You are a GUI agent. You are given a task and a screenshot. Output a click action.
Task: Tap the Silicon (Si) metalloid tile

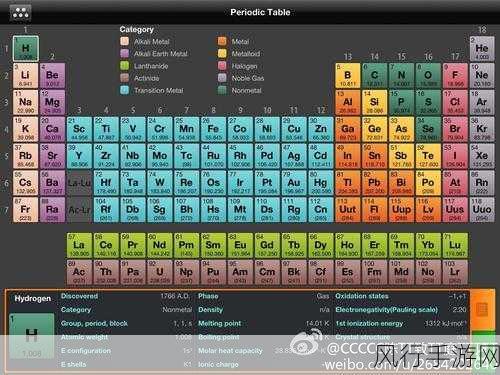tap(374, 102)
